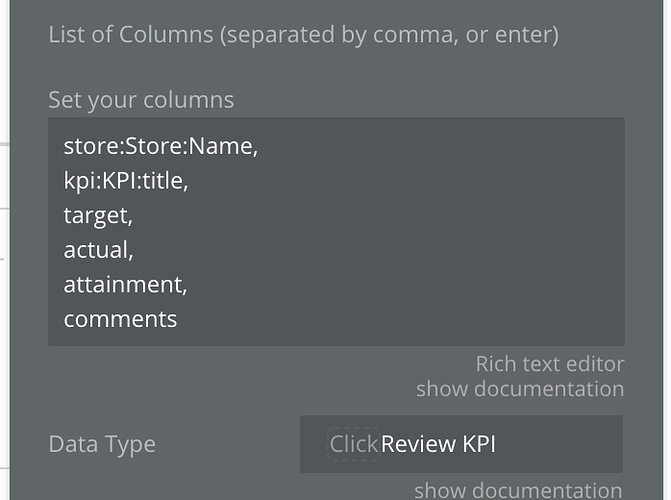Open the Rich text editor
This screenshot has width=671, height=500.
[550, 364]
